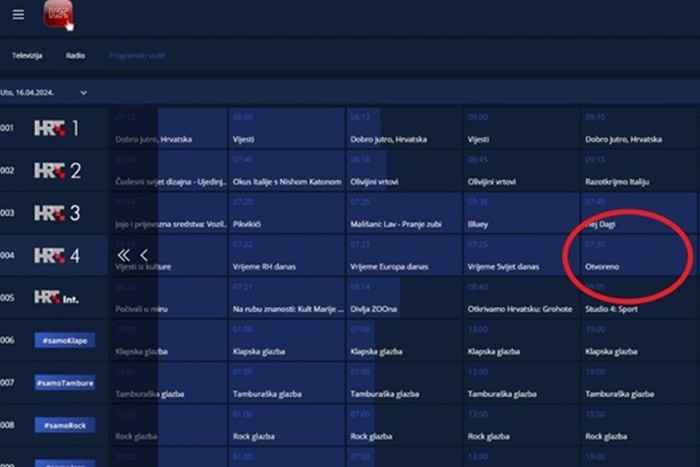Select the #samoTambure channel badge
Image resolution: width=700 pixels, height=467 pixels.
click(65, 383)
